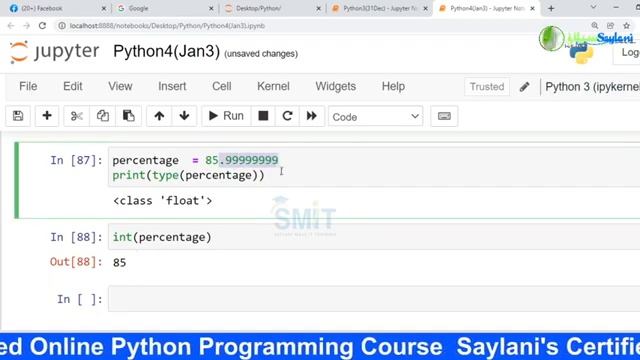Close the Python4(Jan3) tab
The height and width of the screenshot is (360, 640).
pyautogui.click(x=532, y=8)
